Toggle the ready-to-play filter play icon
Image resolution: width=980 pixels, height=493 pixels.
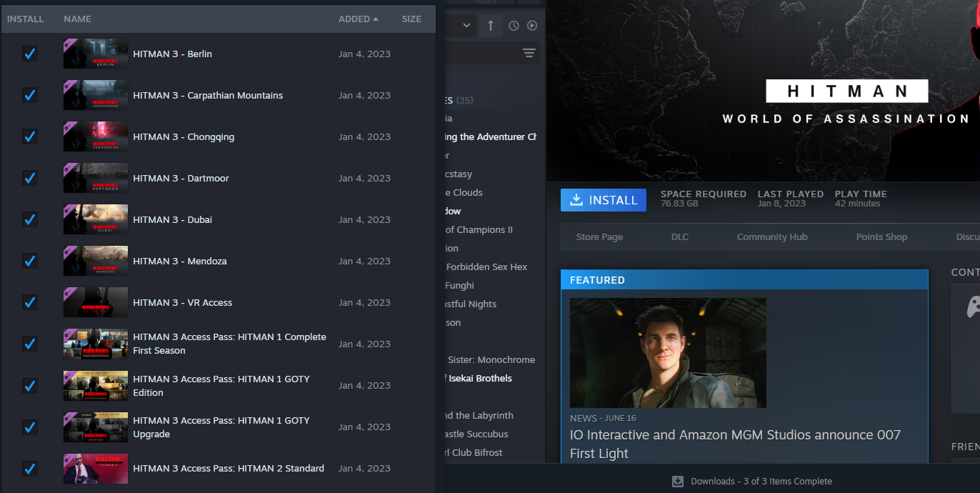click(532, 26)
